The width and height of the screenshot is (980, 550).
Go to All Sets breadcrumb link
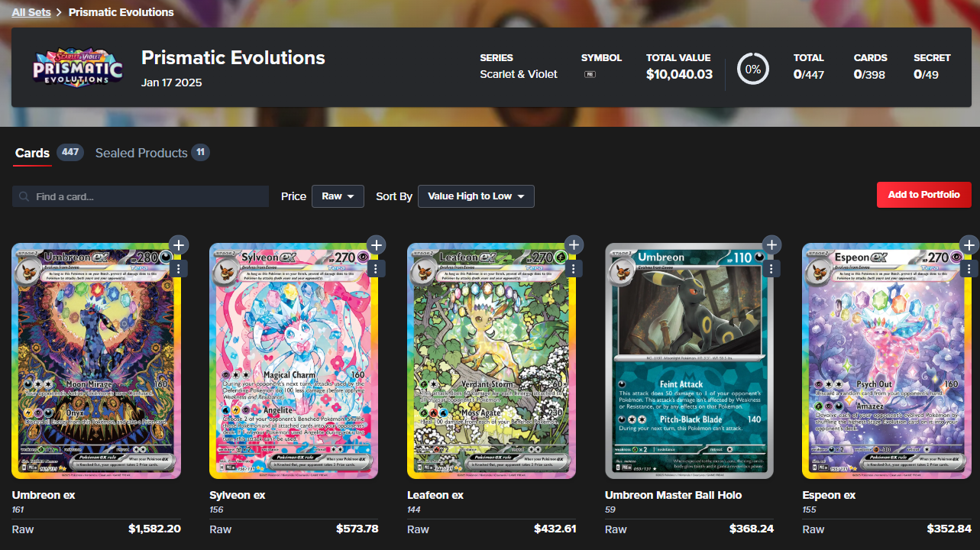pos(31,12)
